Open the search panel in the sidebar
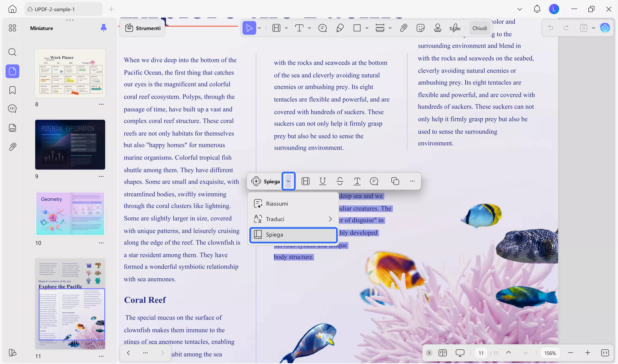Viewport: 618px width, 364px height. [x=12, y=52]
